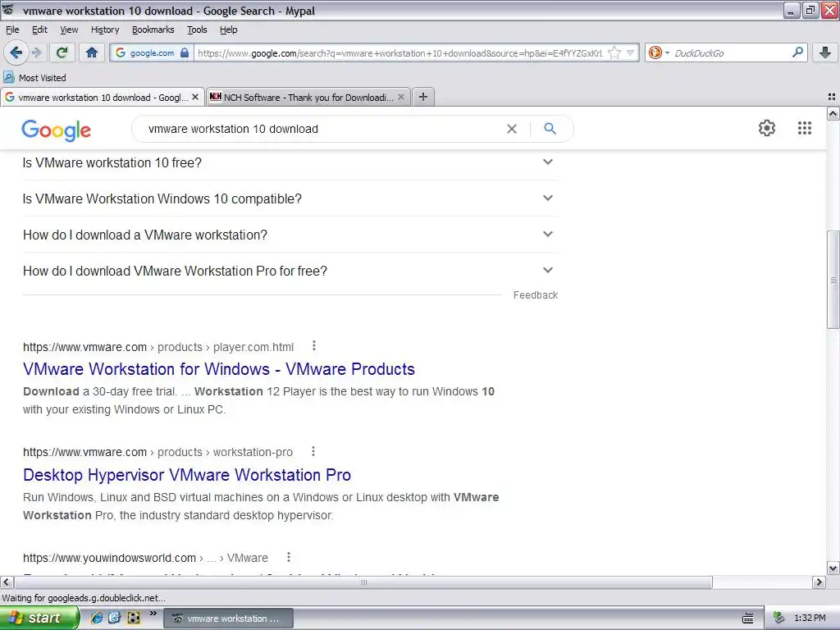The height and width of the screenshot is (630, 840).
Task: Open the History menu
Action: click(105, 30)
